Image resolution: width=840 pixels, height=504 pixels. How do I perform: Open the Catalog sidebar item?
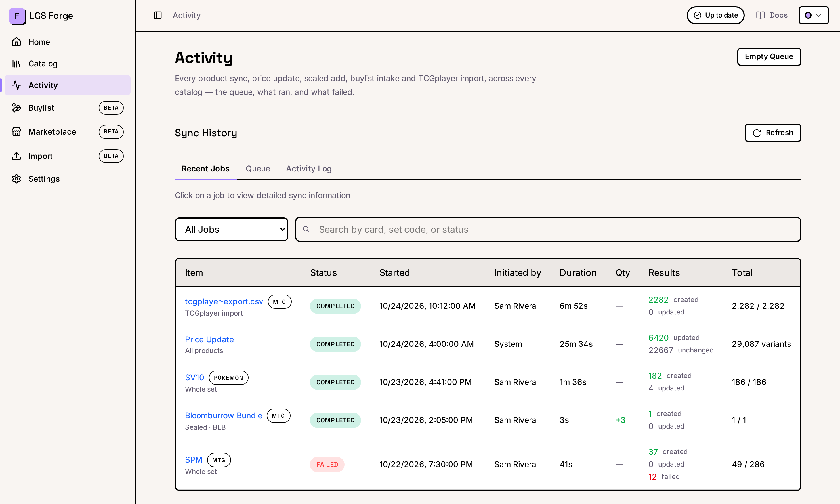point(67,64)
